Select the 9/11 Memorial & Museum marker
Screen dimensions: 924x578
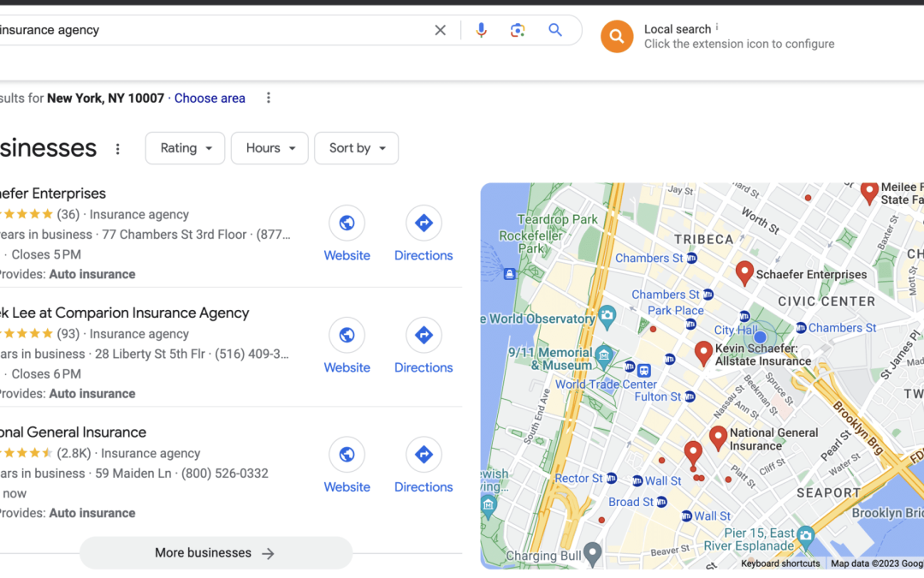point(603,355)
